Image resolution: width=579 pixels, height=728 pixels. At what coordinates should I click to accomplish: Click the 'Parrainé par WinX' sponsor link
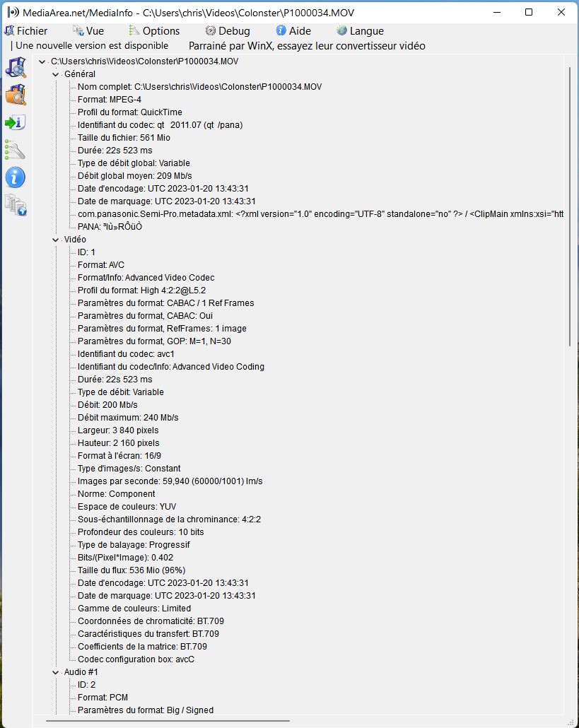click(x=307, y=46)
